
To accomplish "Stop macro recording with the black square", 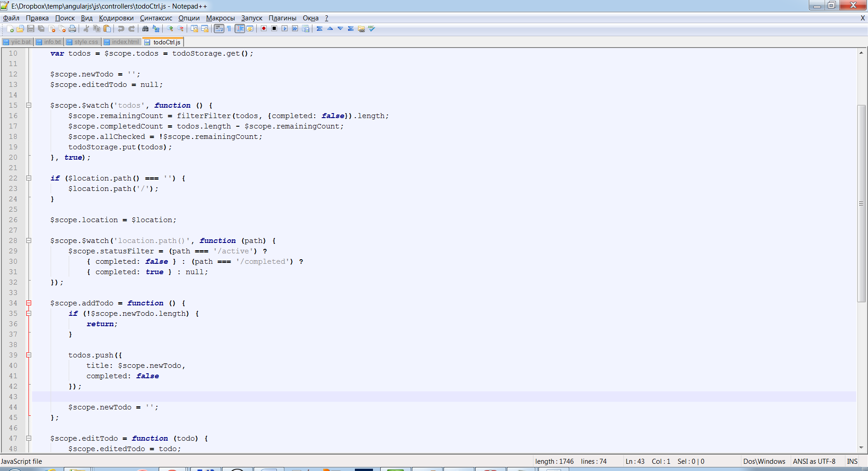I will tap(274, 29).
